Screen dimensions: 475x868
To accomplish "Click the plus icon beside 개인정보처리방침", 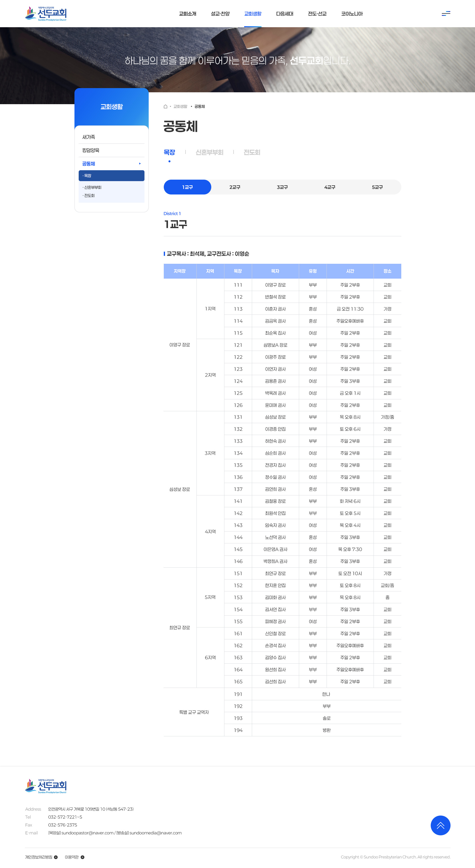I will coord(56,857).
